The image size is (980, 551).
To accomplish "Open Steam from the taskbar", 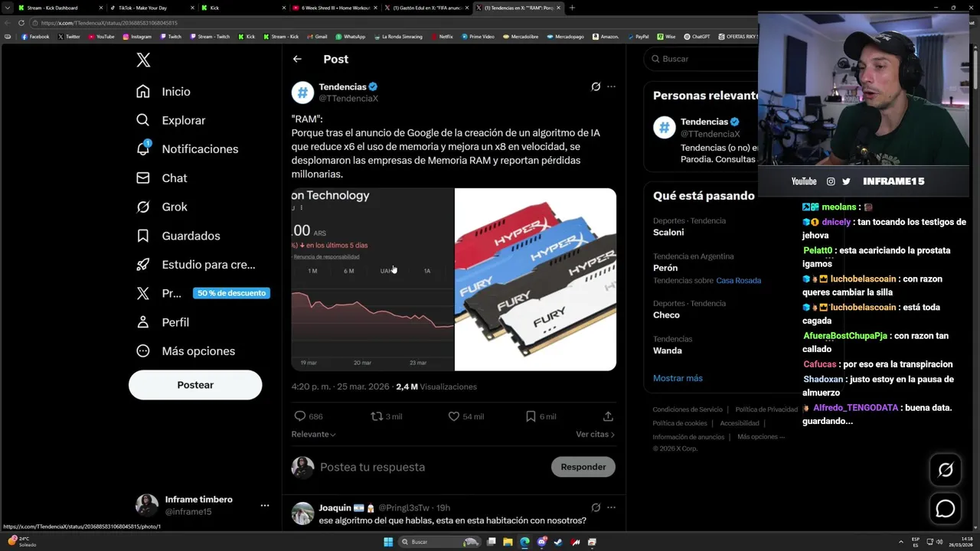I will [557, 542].
